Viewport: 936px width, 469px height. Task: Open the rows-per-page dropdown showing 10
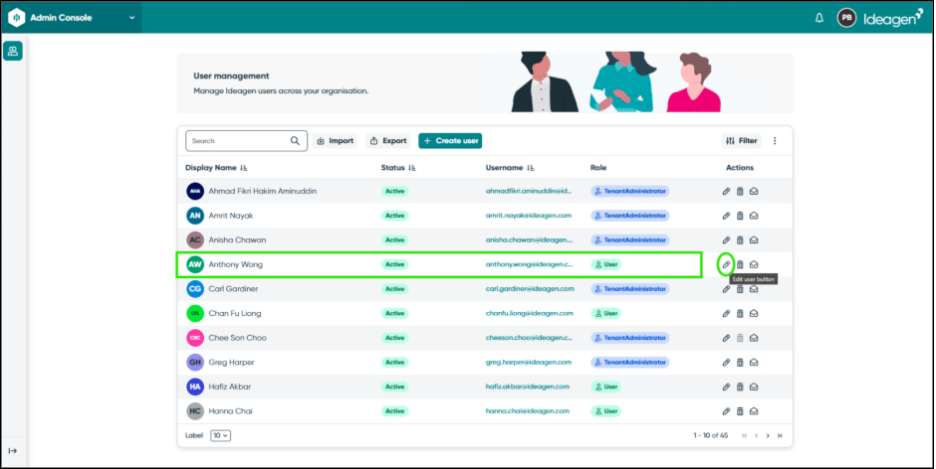click(x=220, y=435)
